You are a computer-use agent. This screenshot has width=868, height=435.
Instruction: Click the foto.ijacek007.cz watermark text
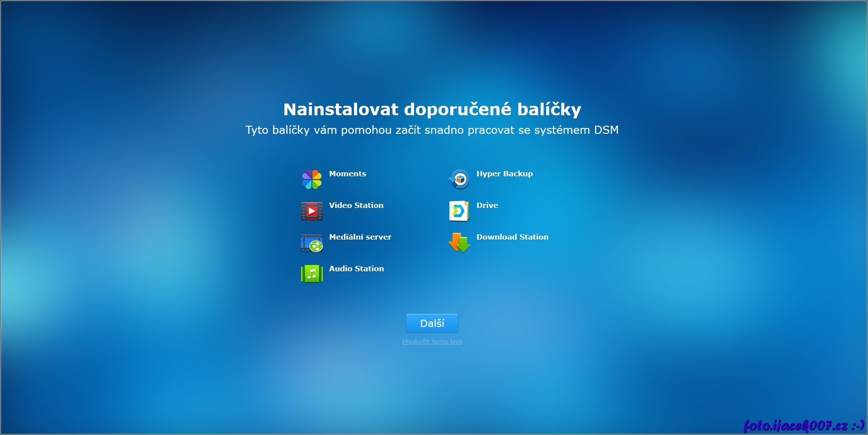point(796,426)
